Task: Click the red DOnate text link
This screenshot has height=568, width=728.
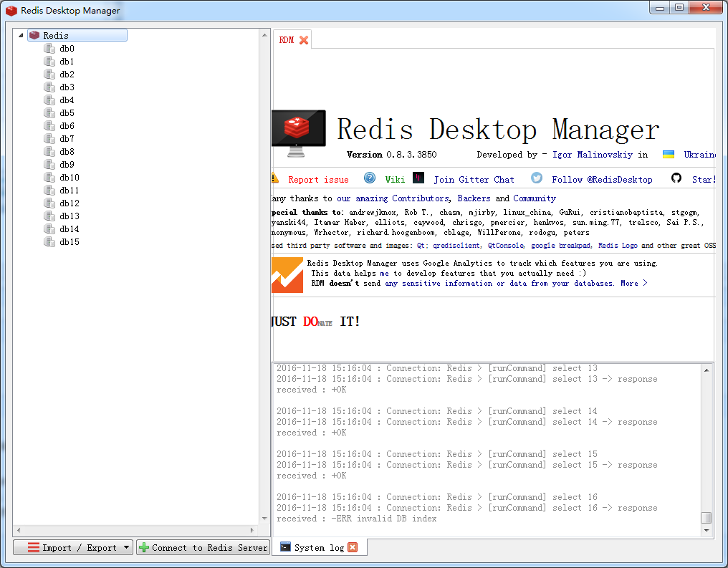Action: tap(317, 322)
